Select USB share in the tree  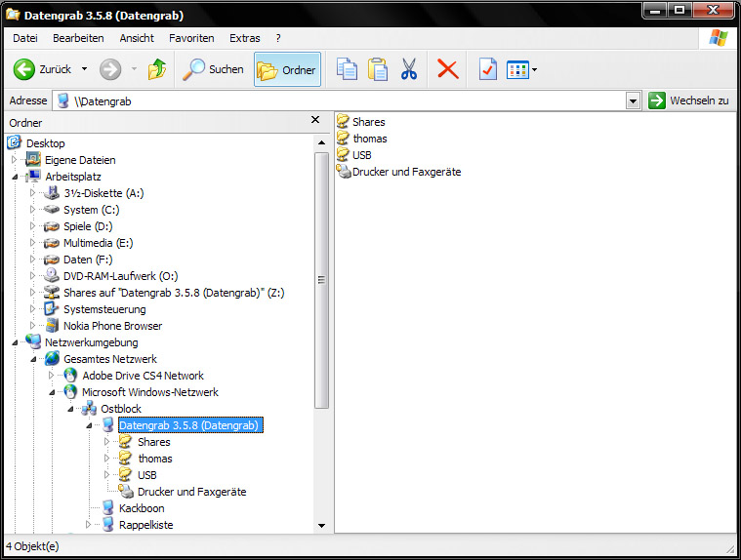click(147, 475)
